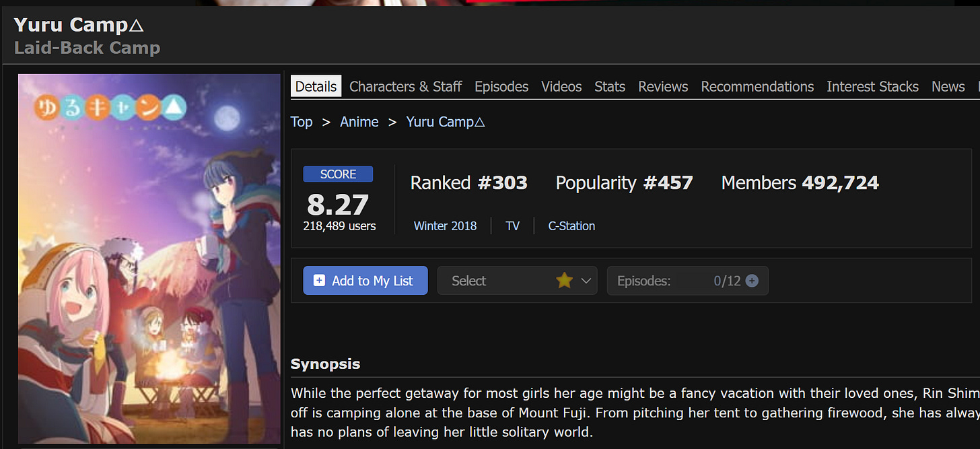Click the gold star in score selector
This screenshot has height=449, width=980.
[564, 281]
